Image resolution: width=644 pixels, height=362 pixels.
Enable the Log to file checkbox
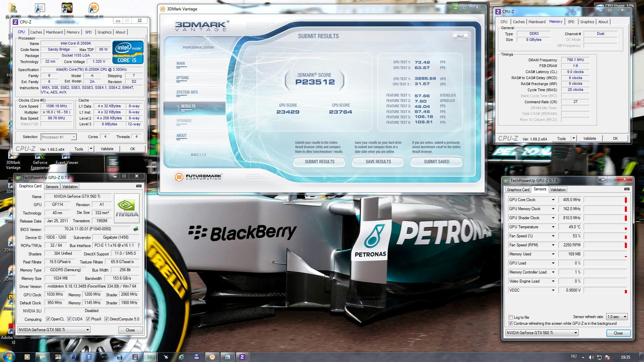pos(511,317)
